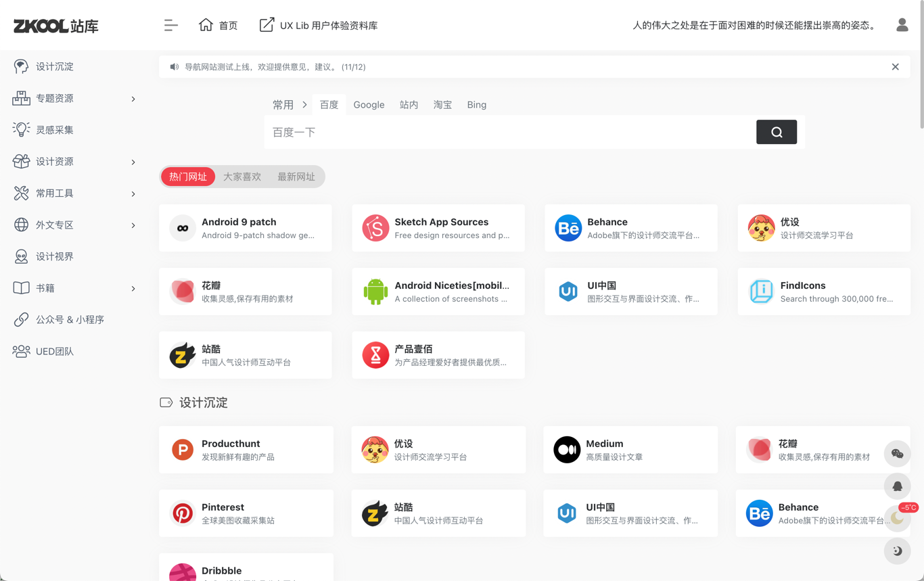Click the 公众号 & 小程序 link icon
924x581 pixels.
[x=21, y=319]
